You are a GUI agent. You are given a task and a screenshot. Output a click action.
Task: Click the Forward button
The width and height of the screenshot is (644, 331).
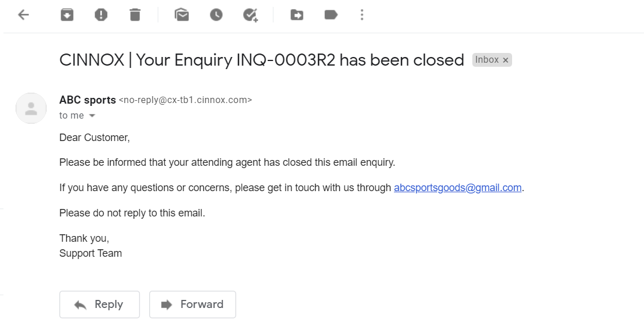192,305
